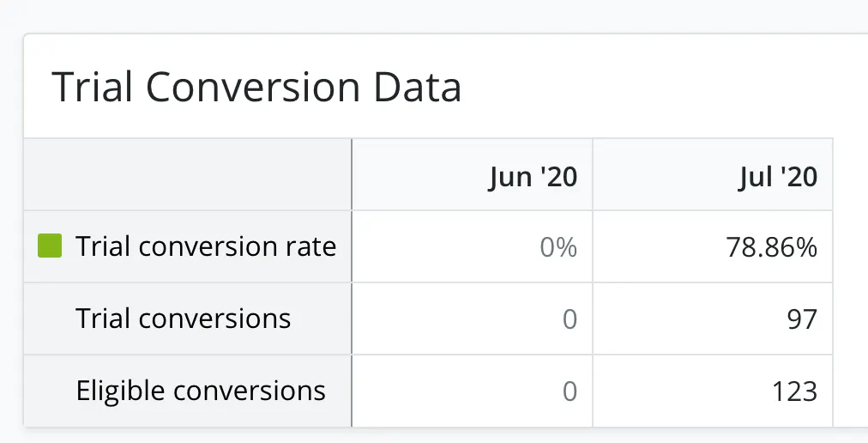Click the green Trial conversion rate swatch

tap(50, 247)
